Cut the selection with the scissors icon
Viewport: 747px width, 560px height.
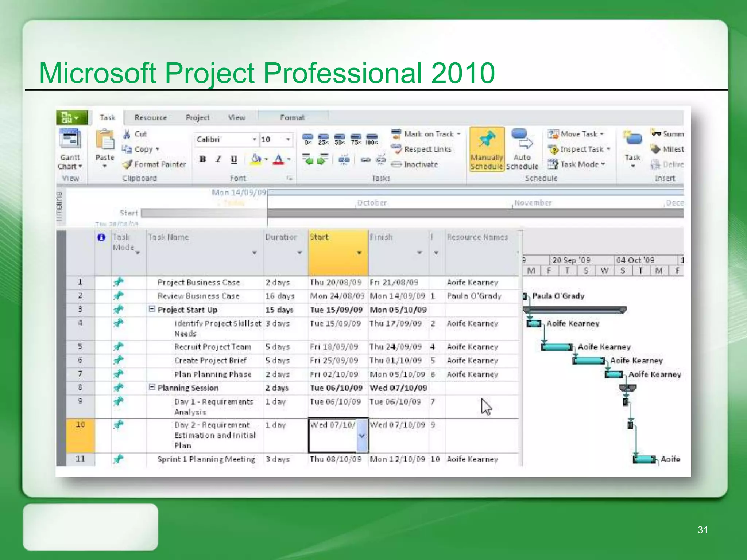[x=127, y=134]
